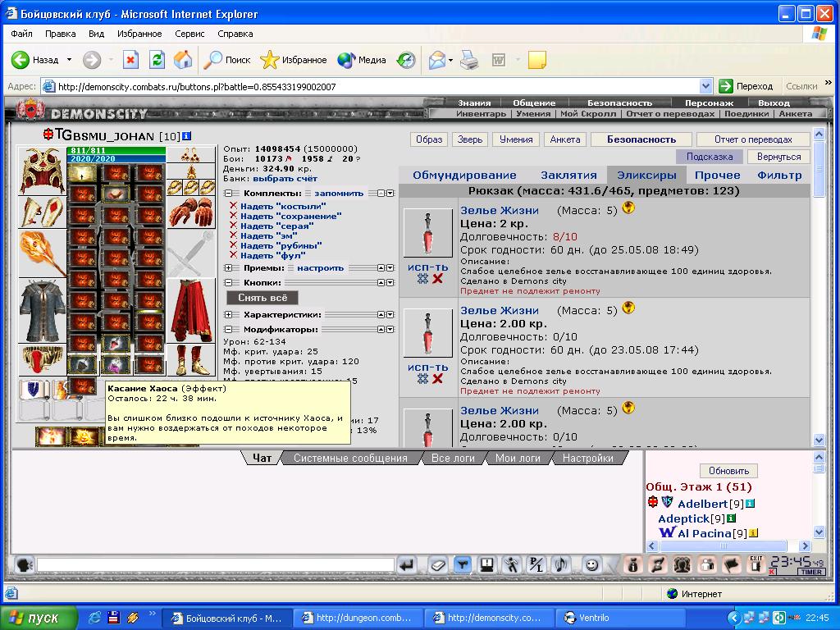The image size is (840, 630).
Task: Remove set "костыли" with red X
Action: click(x=233, y=206)
